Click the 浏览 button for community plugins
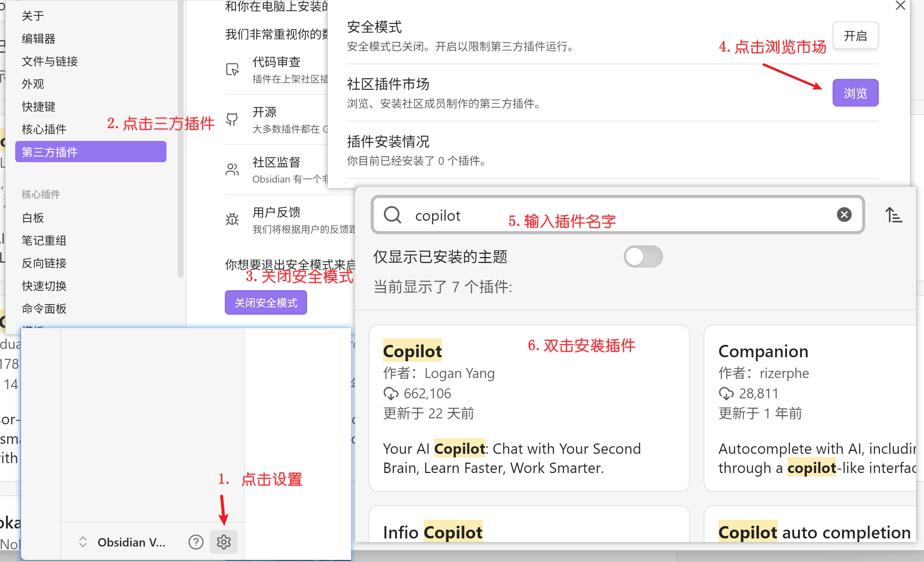924x562 pixels. tap(855, 93)
